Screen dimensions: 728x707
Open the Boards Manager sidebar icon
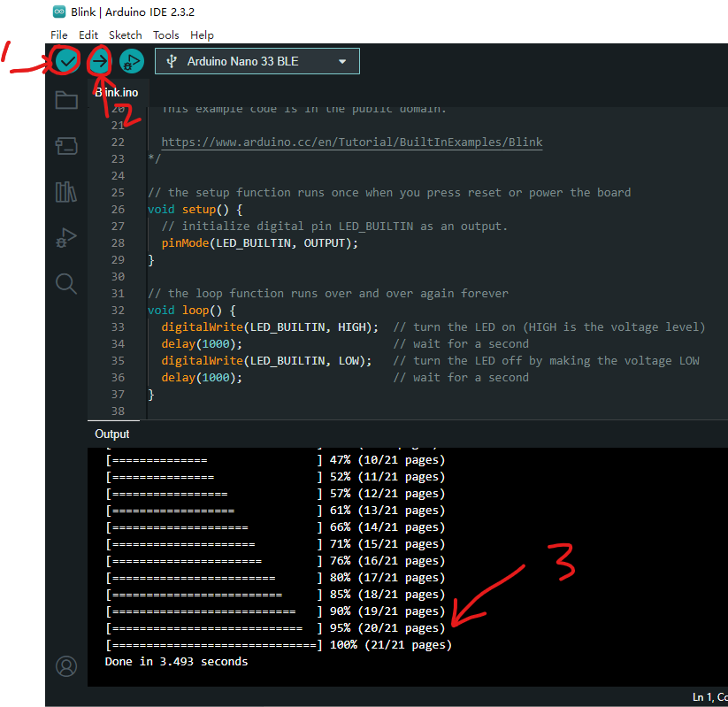pos(66,146)
